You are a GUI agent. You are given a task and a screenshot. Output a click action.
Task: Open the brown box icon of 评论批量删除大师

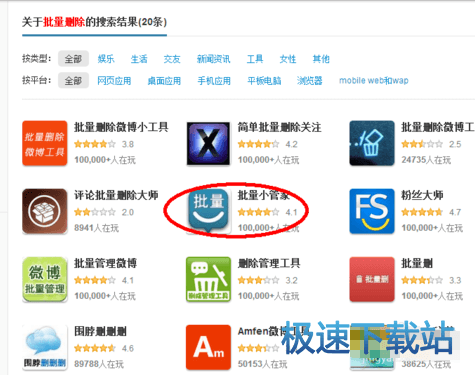(x=45, y=211)
